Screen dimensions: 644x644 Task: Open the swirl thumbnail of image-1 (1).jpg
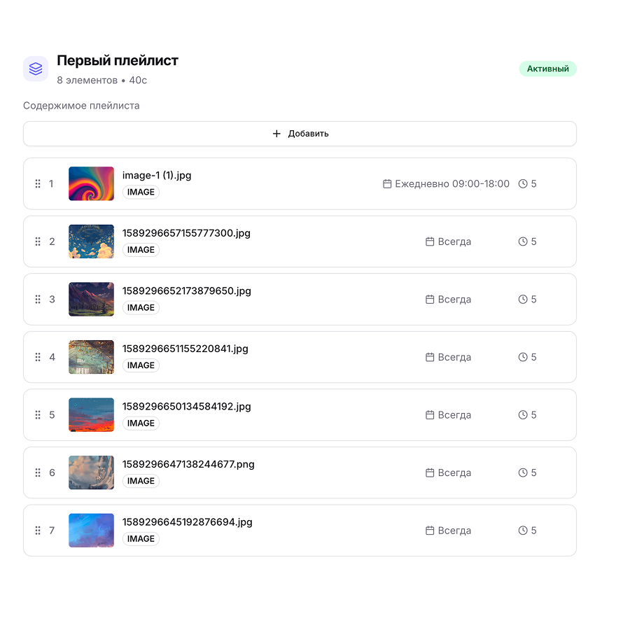pyautogui.click(x=91, y=183)
